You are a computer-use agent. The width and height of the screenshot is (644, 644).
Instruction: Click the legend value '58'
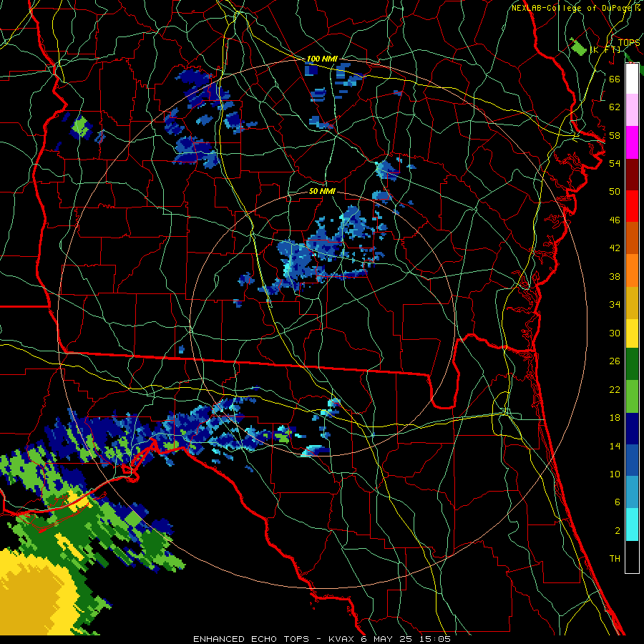(615, 135)
